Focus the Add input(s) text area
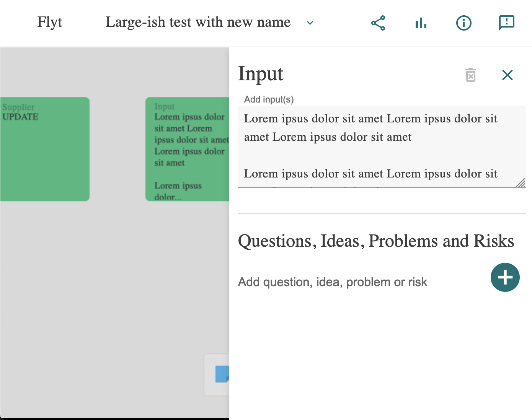The height and width of the screenshot is (420, 532). [x=382, y=147]
